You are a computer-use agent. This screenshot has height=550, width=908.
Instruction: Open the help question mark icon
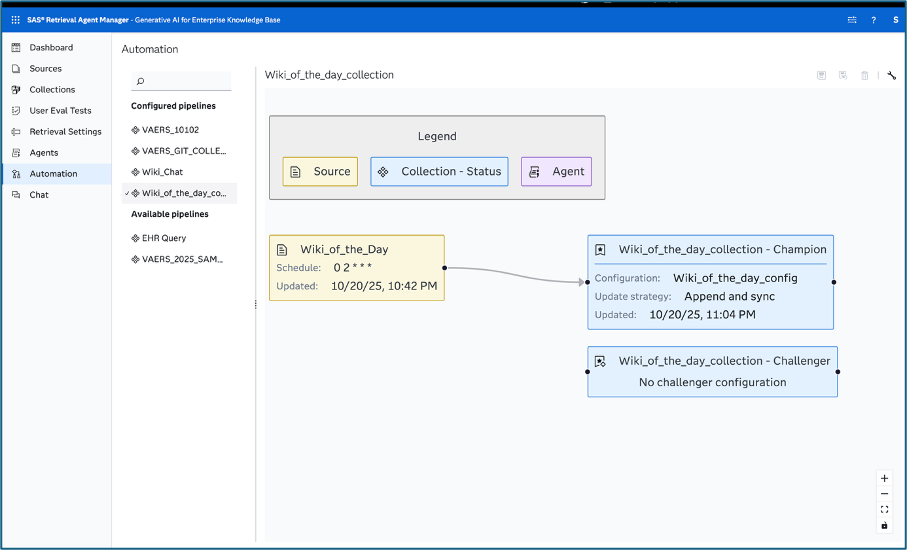coord(873,20)
